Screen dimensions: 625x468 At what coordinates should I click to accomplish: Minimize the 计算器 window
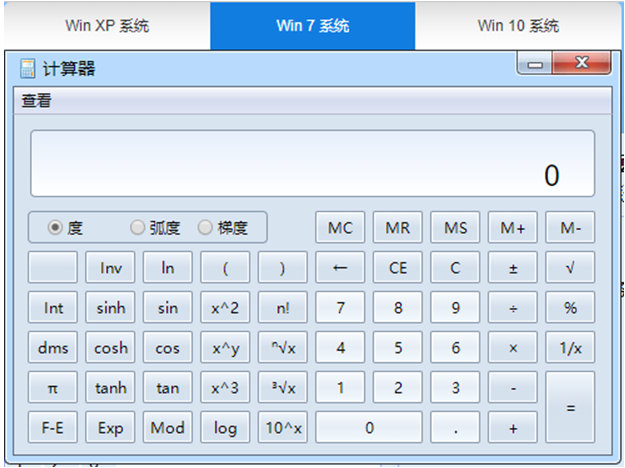535,63
